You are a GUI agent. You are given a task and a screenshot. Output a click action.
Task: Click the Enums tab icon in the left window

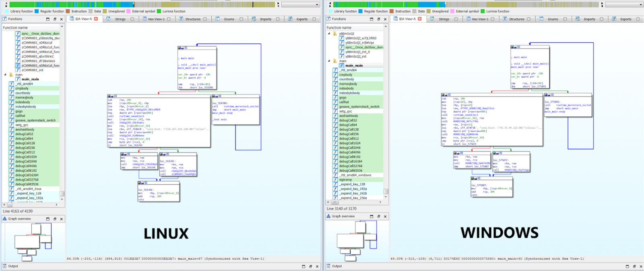tap(217, 19)
